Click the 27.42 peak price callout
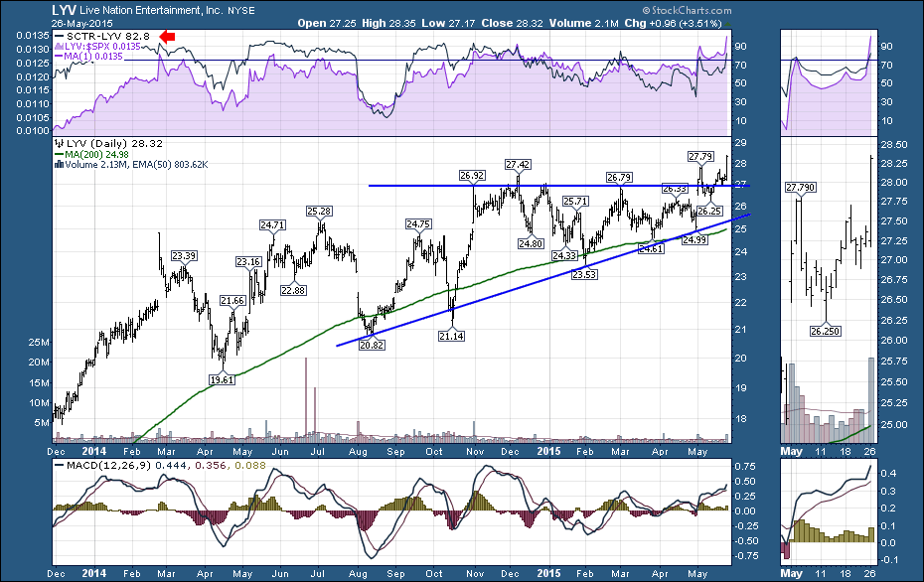This screenshot has height=582, width=924. [518, 164]
